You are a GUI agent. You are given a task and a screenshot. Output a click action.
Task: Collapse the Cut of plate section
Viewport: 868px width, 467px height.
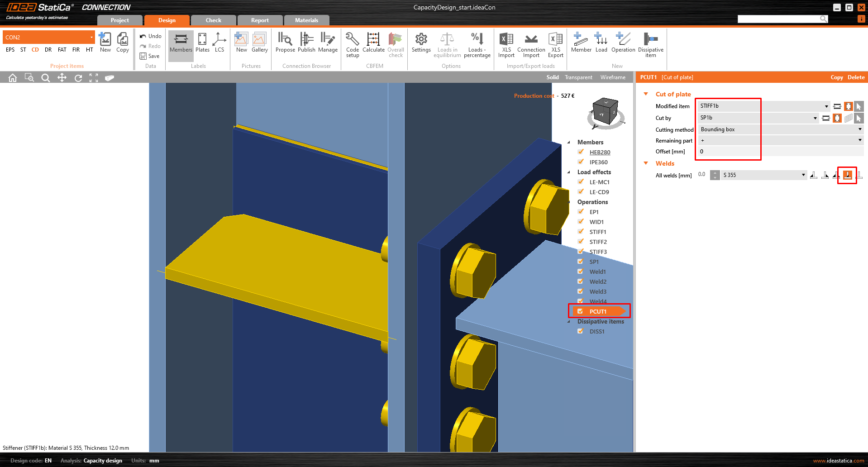[x=646, y=94]
